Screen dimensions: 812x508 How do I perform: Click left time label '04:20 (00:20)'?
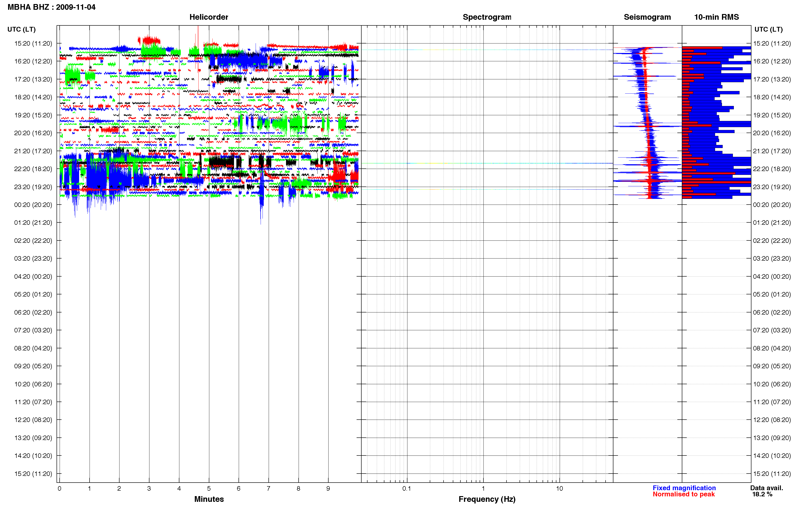[33, 277]
